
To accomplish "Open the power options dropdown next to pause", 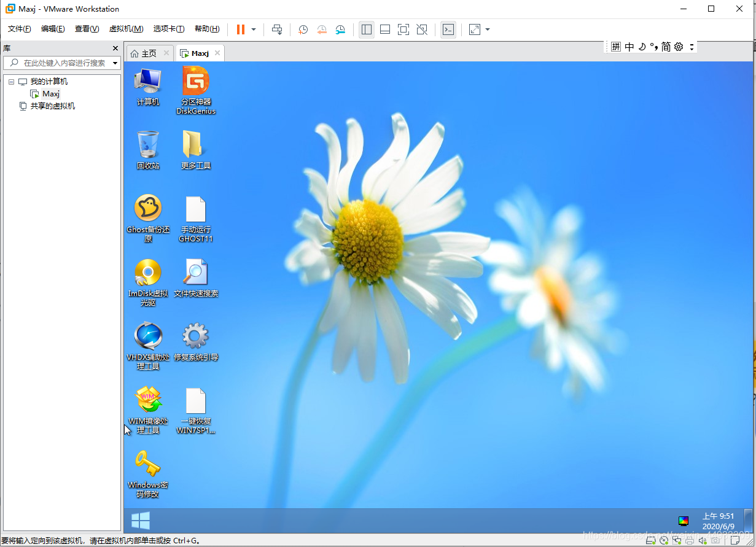I will pos(254,29).
